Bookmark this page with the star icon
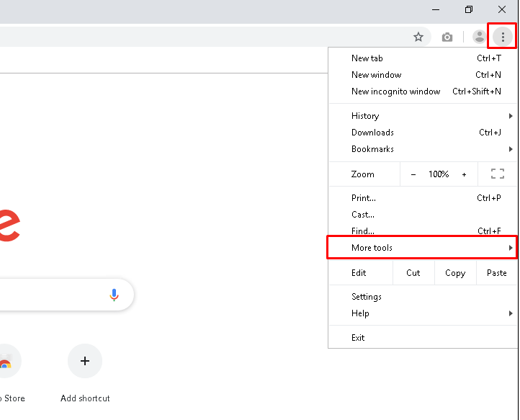The height and width of the screenshot is (420, 520). [x=418, y=37]
